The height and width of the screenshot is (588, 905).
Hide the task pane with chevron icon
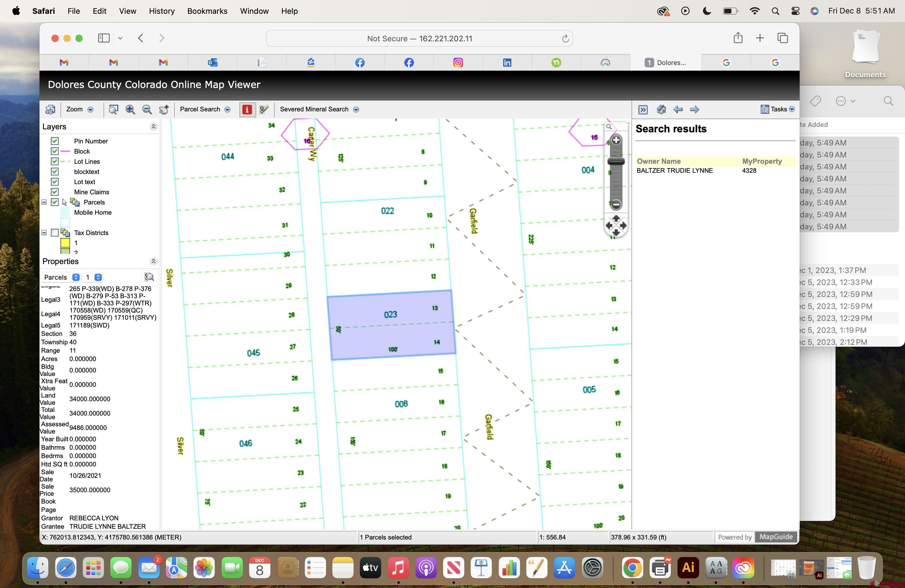point(643,110)
